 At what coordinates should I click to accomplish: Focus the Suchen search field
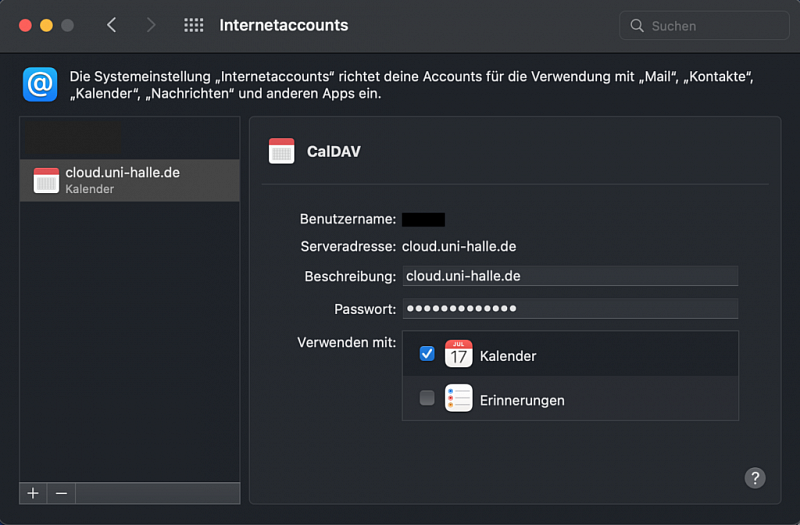(x=704, y=26)
